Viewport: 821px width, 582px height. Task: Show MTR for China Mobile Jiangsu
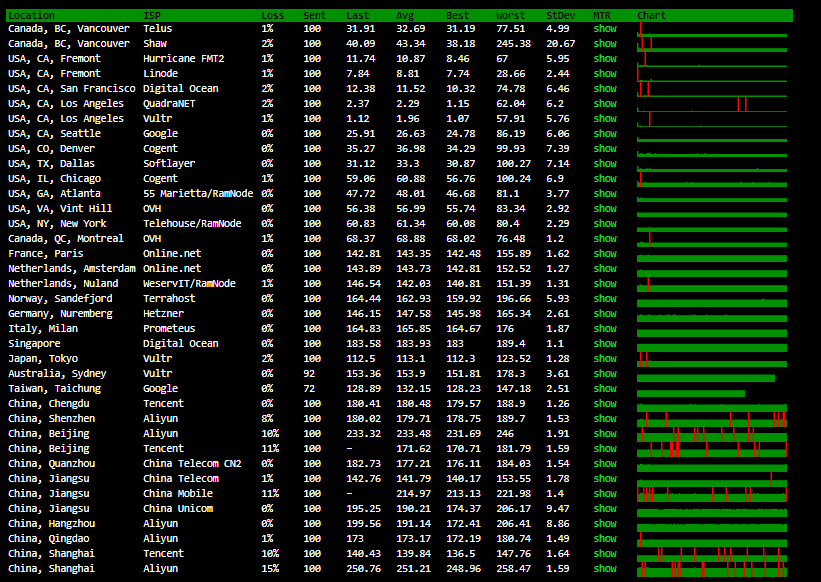[x=605, y=494]
